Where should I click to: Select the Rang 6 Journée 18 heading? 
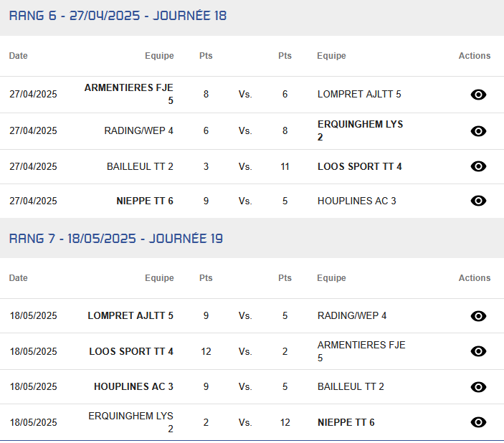118,16
